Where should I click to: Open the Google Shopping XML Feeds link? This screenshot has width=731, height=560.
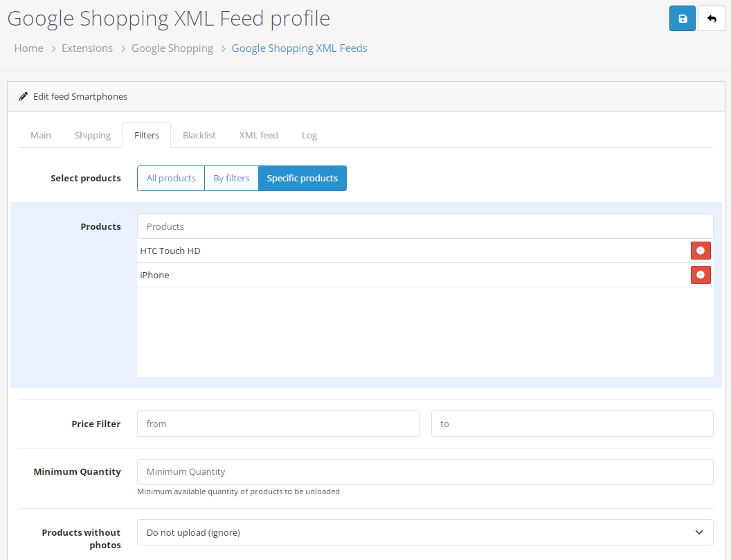click(x=299, y=48)
